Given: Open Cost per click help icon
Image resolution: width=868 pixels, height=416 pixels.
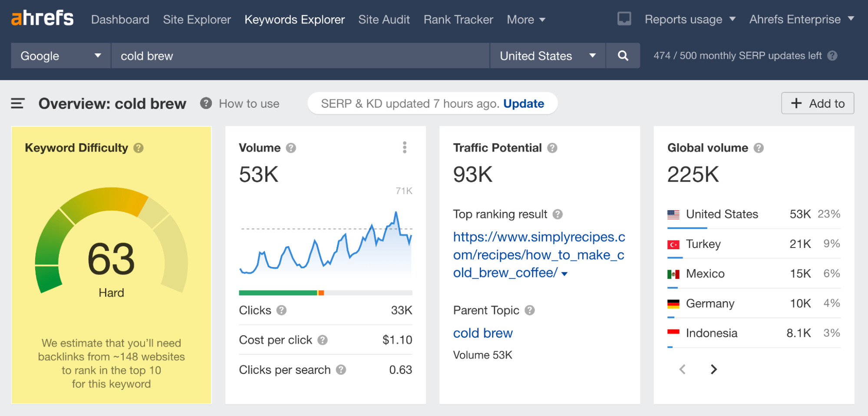Looking at the screenshot, I should tap(322, 340).
